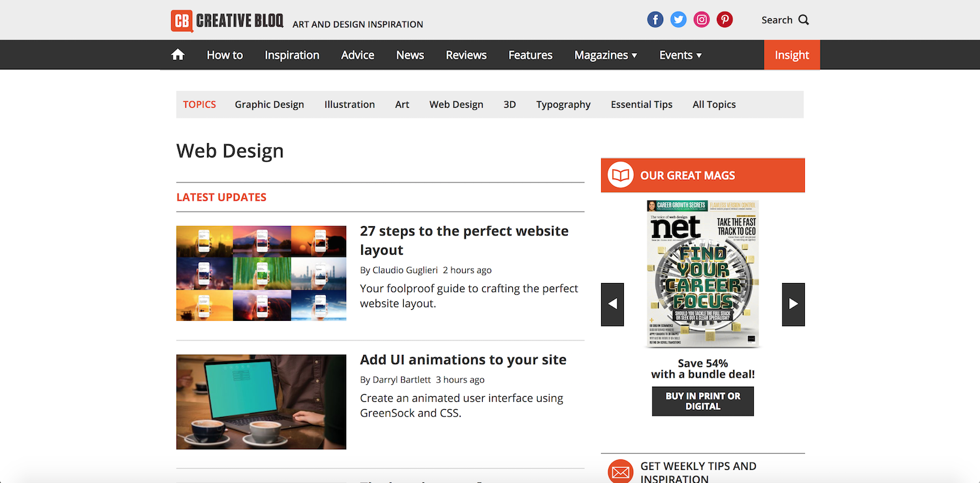This screenshot has width=980, height=483.
Task: Open the Insight tab
Action: click(x=792, y=55)
